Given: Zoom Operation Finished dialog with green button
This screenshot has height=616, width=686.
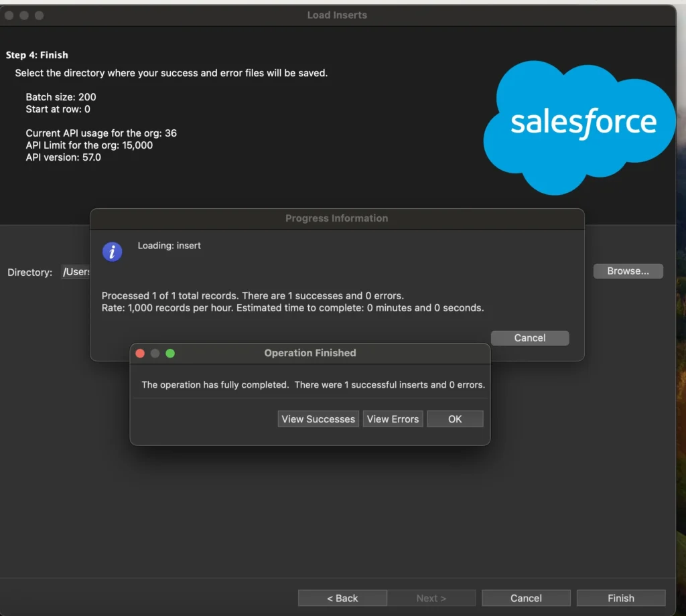Looking at the screenshot, I should [x=170, y=354].
